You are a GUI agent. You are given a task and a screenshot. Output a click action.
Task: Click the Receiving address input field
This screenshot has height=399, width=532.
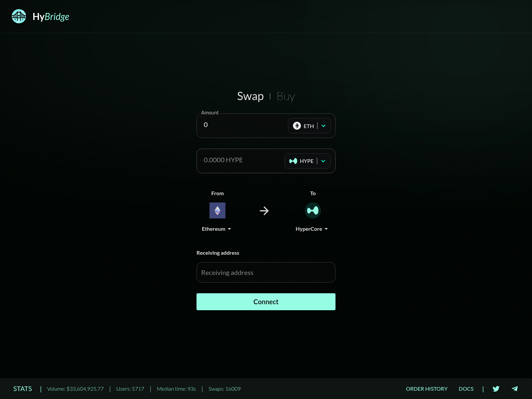(266, 272)
